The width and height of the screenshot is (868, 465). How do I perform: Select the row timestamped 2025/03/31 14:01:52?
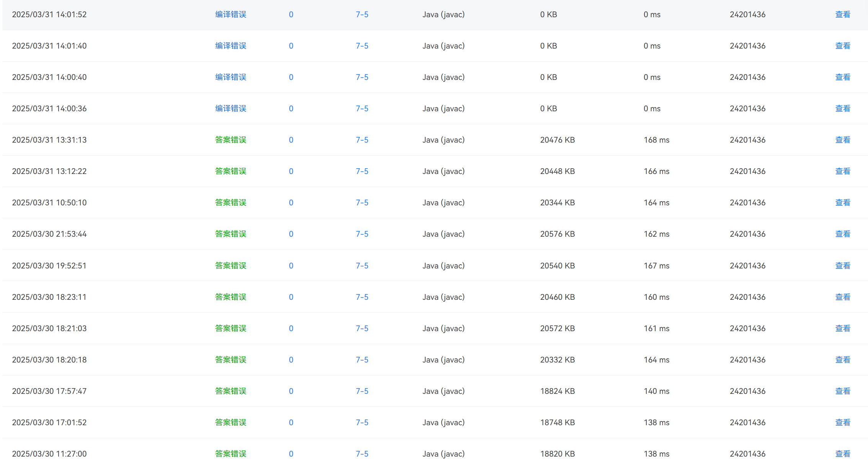click(49, 15)
